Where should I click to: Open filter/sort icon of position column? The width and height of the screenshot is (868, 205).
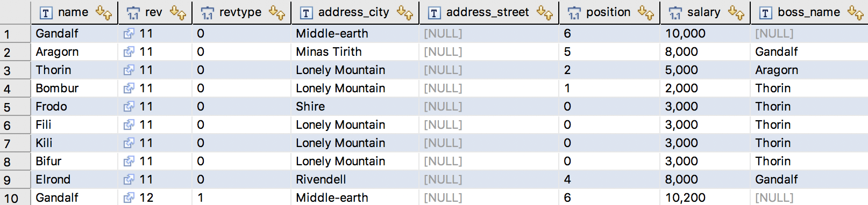pyautogui.click(x=646, y=12)
